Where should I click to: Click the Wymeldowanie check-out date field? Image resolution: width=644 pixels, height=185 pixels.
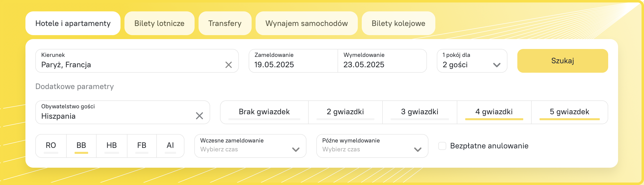[x=382, y=61]
